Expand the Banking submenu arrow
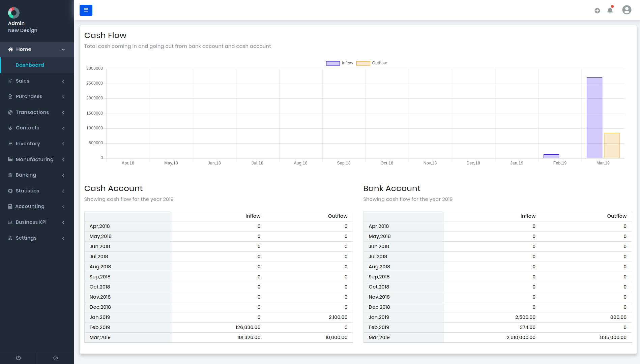 click(x=63, y=175)
